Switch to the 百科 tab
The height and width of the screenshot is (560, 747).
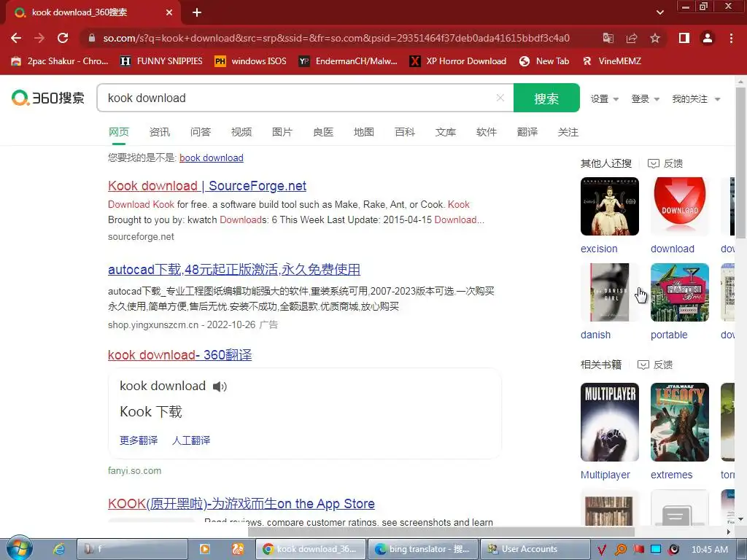[405, 132]
